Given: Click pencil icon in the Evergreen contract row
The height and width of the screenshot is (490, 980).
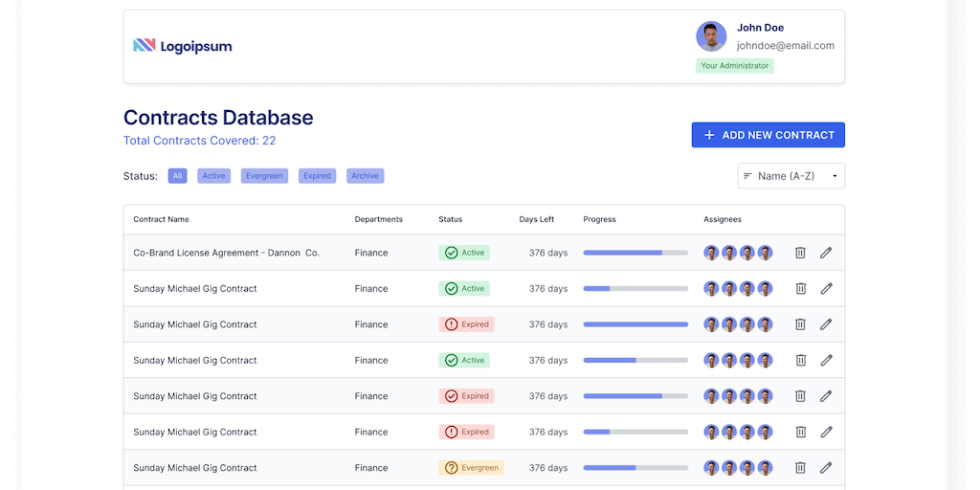Looking at the screenshot, I should coord(826,468).
